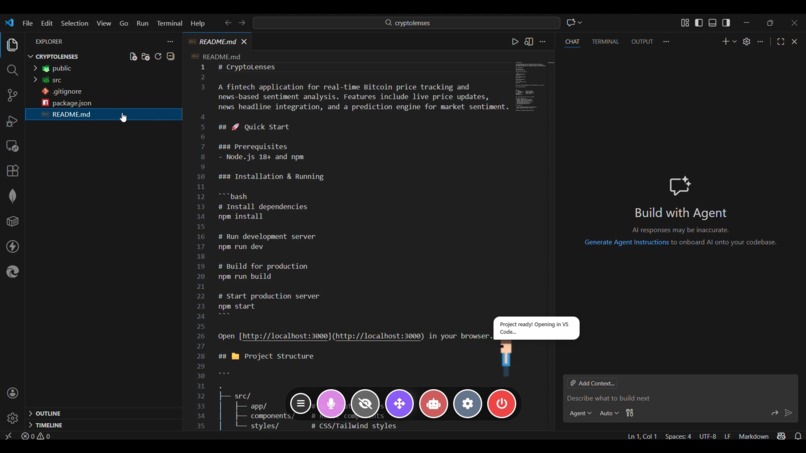Collapse all folders in explorer
This screenshot has width=806, height=453.
pos(170,57)
